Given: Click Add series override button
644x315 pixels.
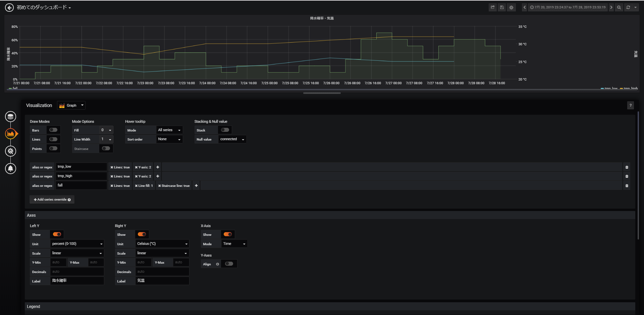Looking at the screenshot, I should point(52,200).
